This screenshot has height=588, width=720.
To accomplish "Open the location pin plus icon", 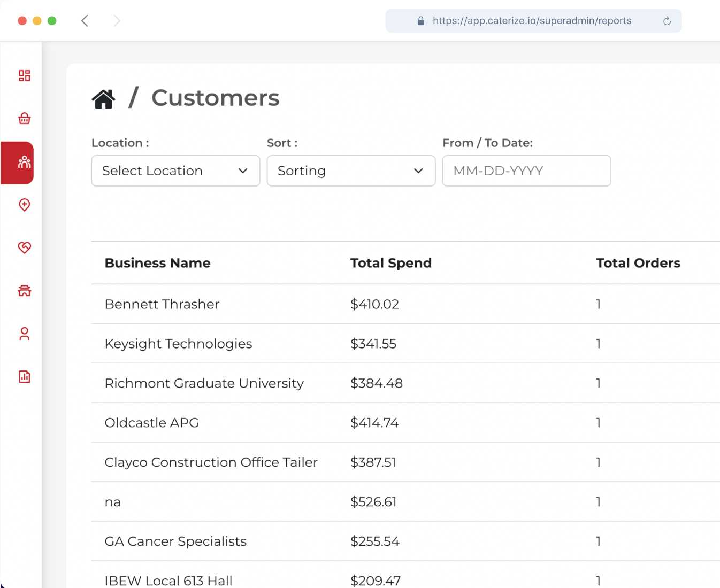I will click(x=24, y=205).
